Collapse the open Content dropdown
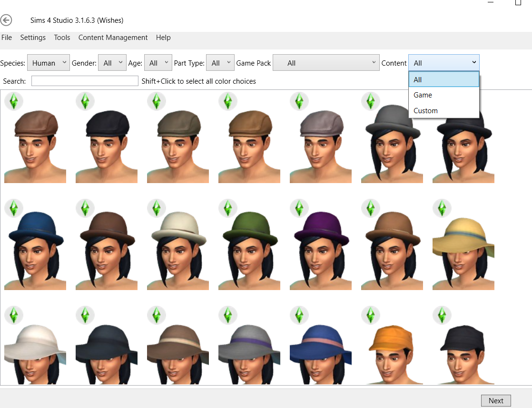The height and width of the screenshot is (408, 532). [444, 63]
